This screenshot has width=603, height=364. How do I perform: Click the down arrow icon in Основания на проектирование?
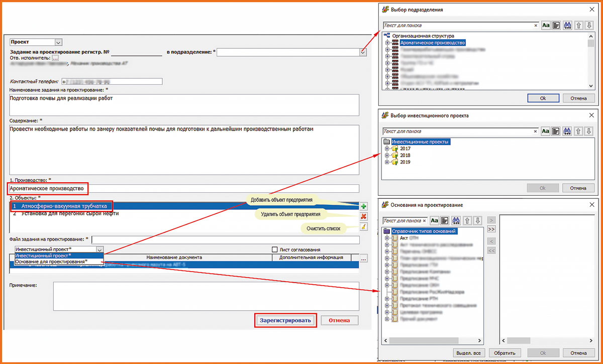pyautogui.click(x=477, y=220)
